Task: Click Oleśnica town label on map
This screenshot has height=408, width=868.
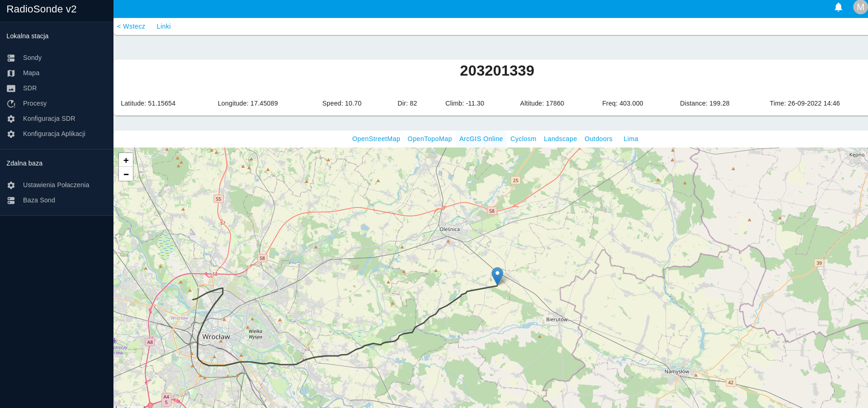Action: tap(450, 229)
